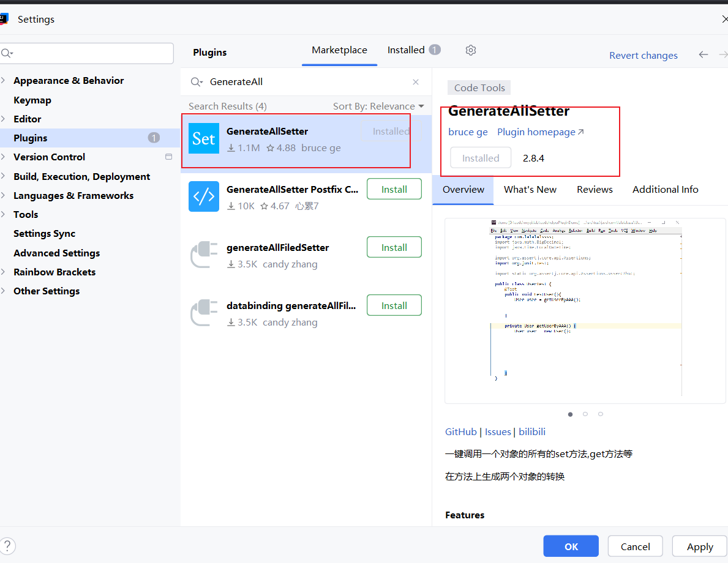Click the Cancel button
This screenshot has height=563, width=728.
tap(635, 546)
